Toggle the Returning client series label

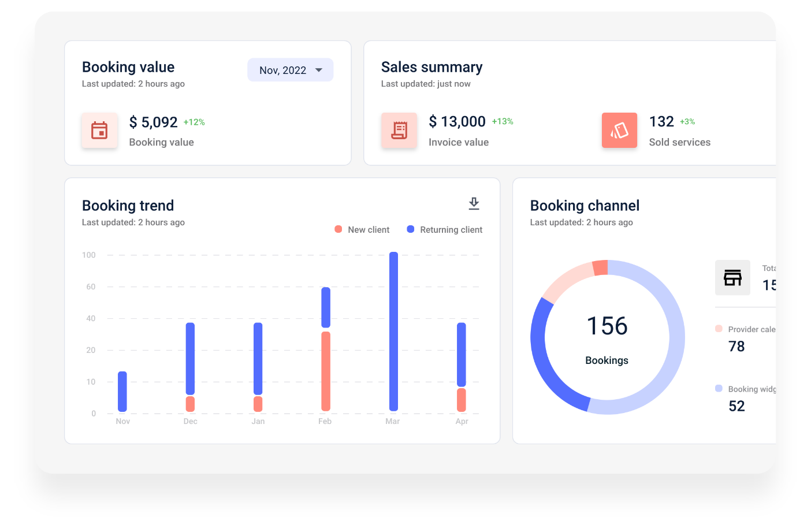451,230
